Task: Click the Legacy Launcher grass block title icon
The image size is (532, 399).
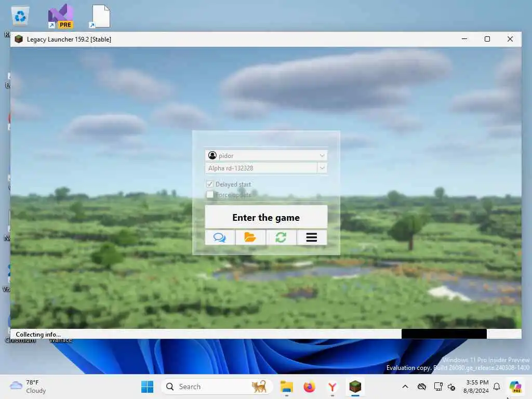Action: pos(19,39)
